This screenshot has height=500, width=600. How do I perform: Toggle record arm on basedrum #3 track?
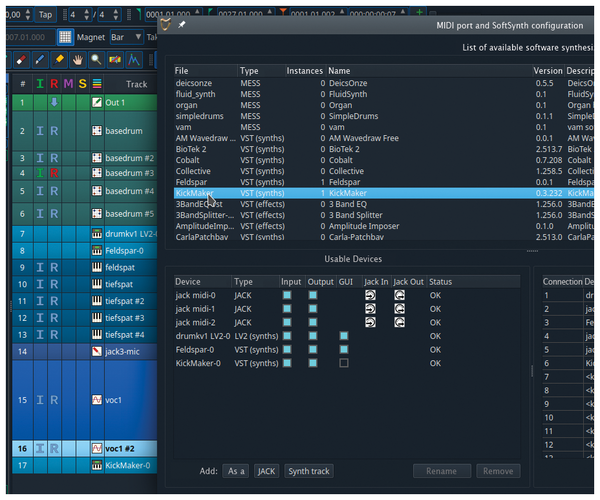tap(54, 173)
